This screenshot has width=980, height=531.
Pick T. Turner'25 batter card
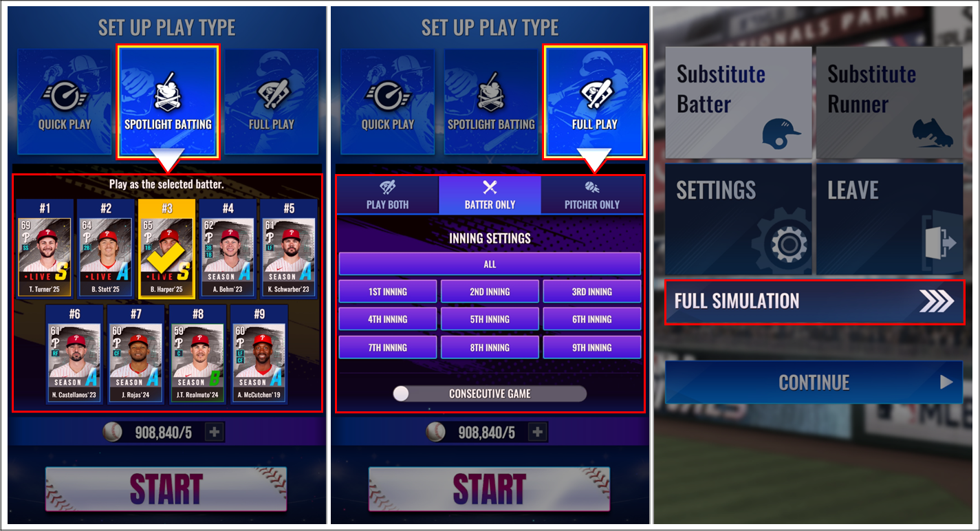[x=45, y=248]
